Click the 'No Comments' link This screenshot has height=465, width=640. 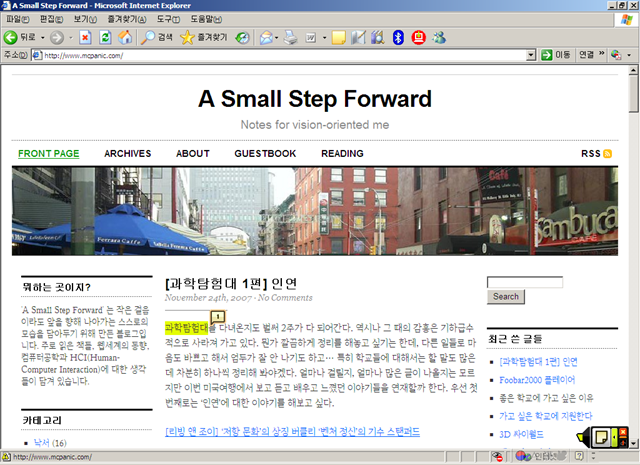tap(285, 298)
